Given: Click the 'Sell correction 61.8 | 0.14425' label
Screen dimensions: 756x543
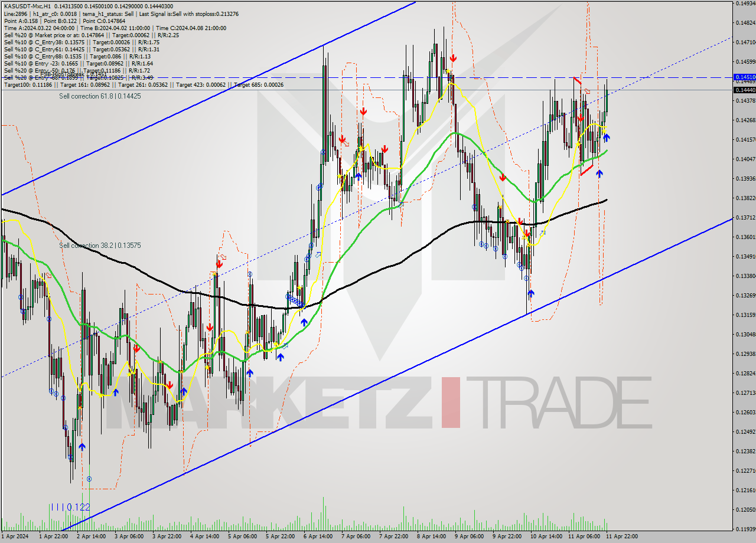Looking at the screenshot, I should click(x=100, y=96).
